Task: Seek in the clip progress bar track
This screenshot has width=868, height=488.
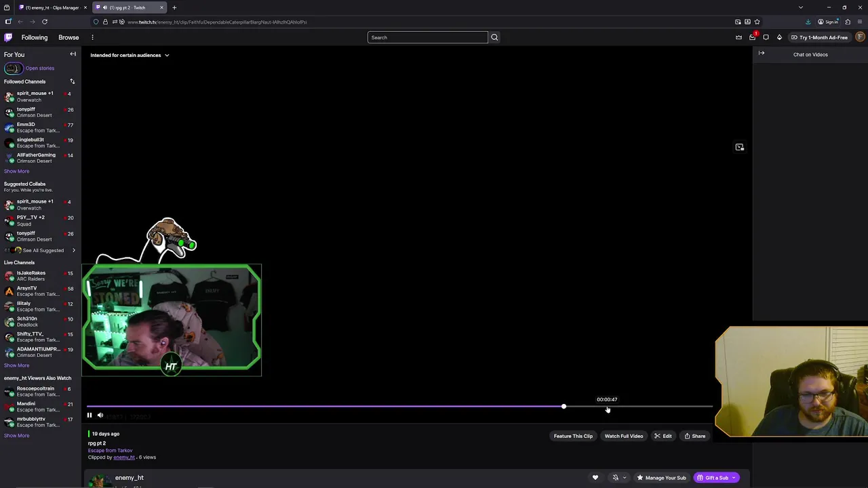Action: click(x=400, y=407)
